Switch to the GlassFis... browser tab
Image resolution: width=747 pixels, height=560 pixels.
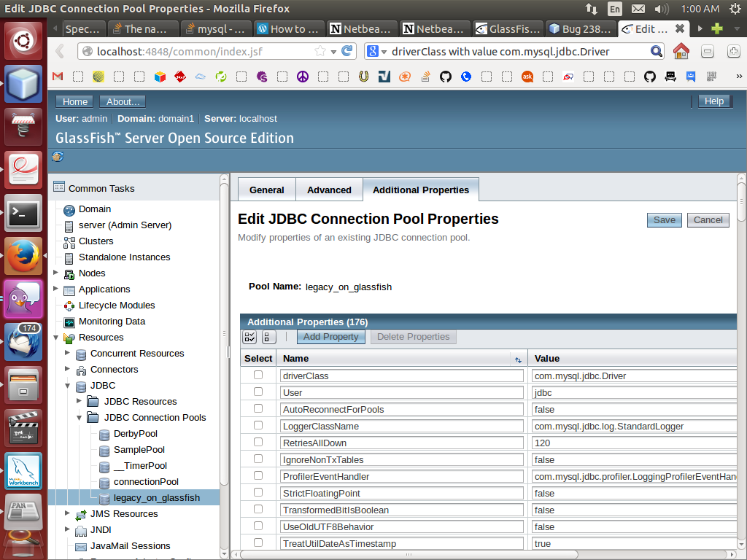pyautogui.click(x=508, y=28)
